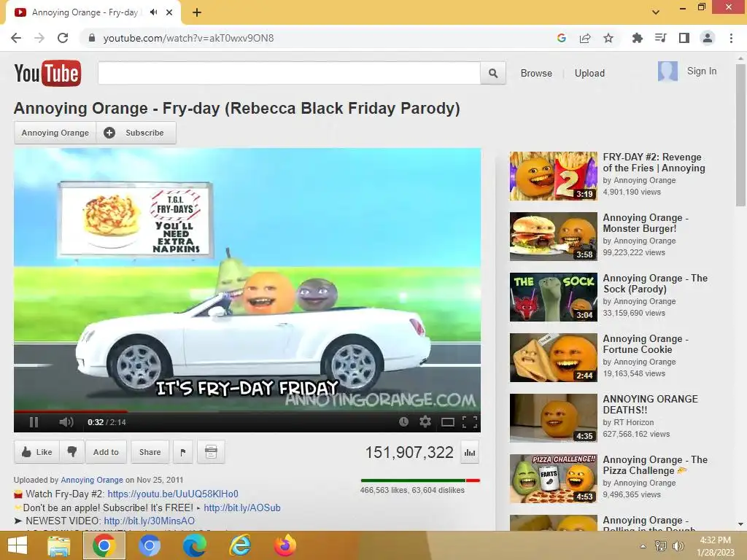Pause the video with the pause button
Image resolution: width=747 pixels, height=560 pixels.
[x=34, y=422]
